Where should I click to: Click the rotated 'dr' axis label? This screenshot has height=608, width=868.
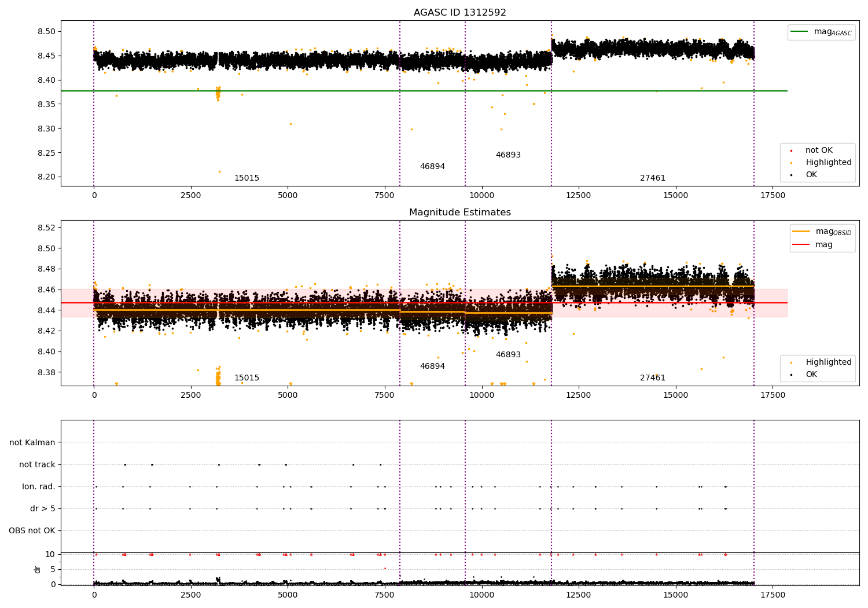[38, 570]
